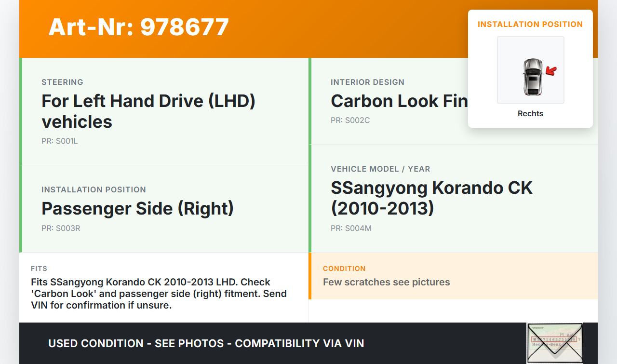Click the Fits compatibility description text
617x364 pixels.
click(159, 294)
